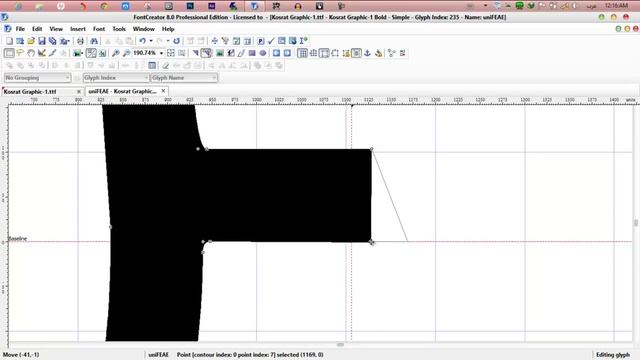Click the selected contour point at baseline
This screenshot has height=360, width=640.
pos(371,242)
